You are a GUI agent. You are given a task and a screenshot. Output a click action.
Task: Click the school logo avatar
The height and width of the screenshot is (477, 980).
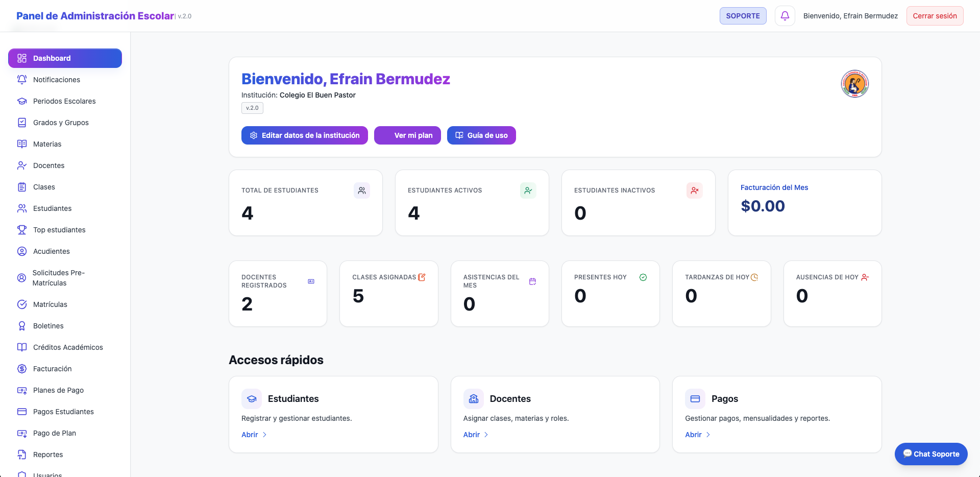[854, 84]
